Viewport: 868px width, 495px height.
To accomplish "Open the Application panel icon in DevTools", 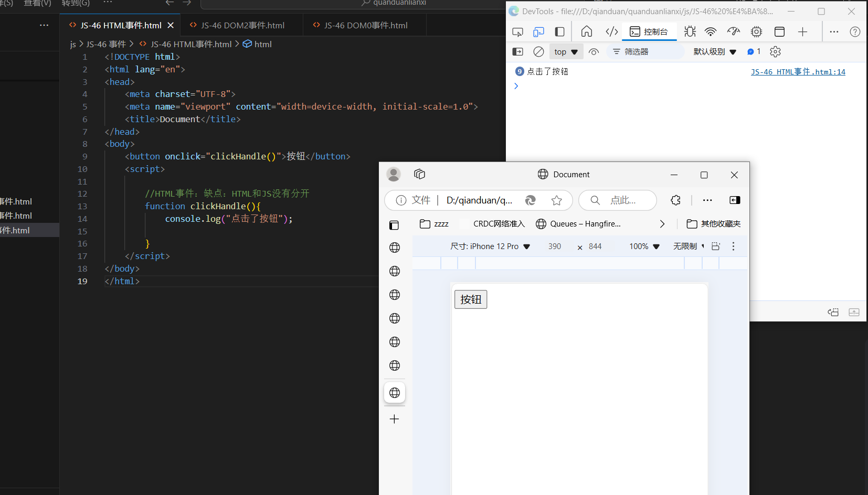I will click(x=780, y=32).
